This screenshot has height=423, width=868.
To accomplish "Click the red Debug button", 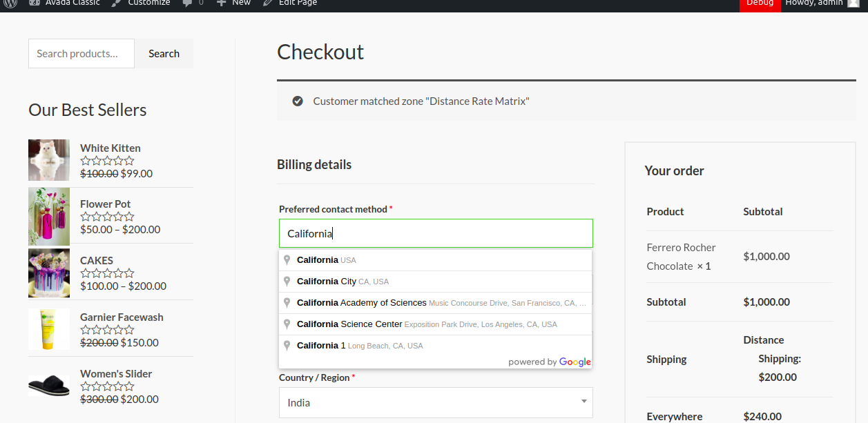I will tap(760, 3).
